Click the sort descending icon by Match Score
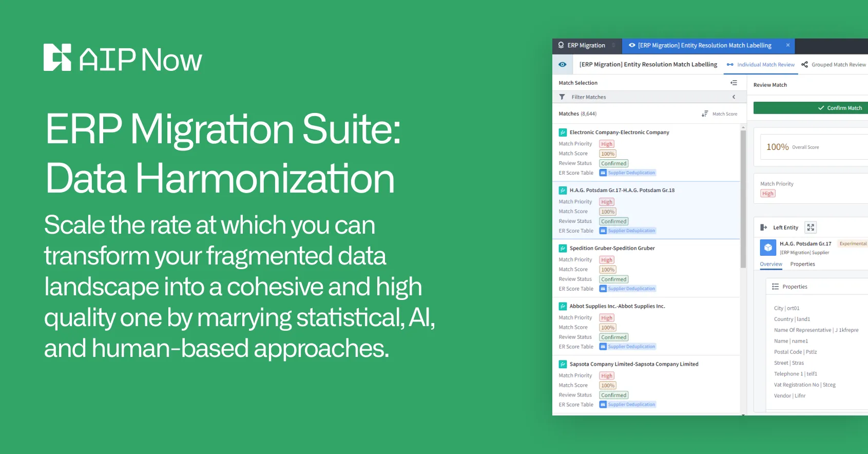The width and height of the screenshot is (868, 454). [705, 114]
